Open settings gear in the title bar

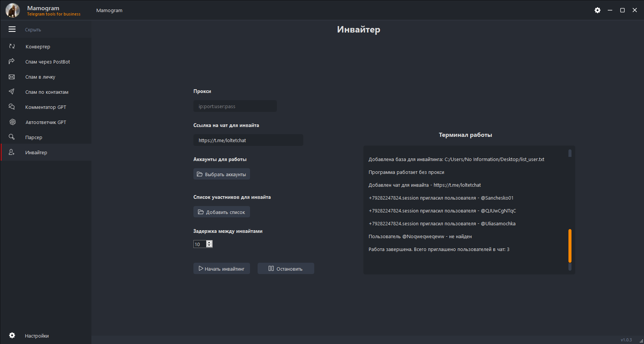pos(597,10)
